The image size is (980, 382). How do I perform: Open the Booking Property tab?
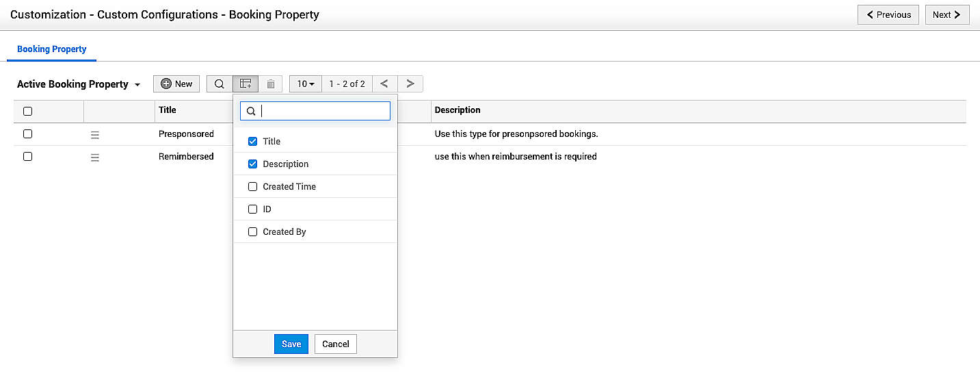click(x=52, y=49)
